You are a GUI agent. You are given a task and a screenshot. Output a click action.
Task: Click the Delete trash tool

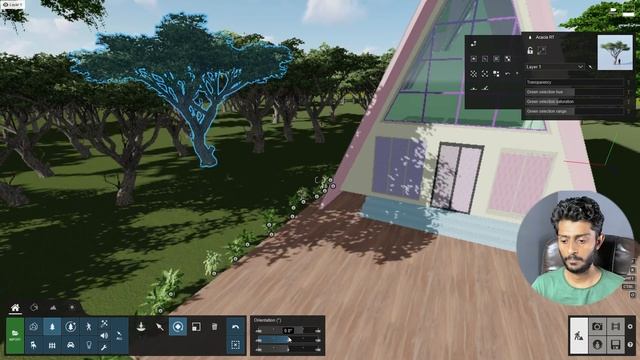pyautogui.click(x=214, y=327)
